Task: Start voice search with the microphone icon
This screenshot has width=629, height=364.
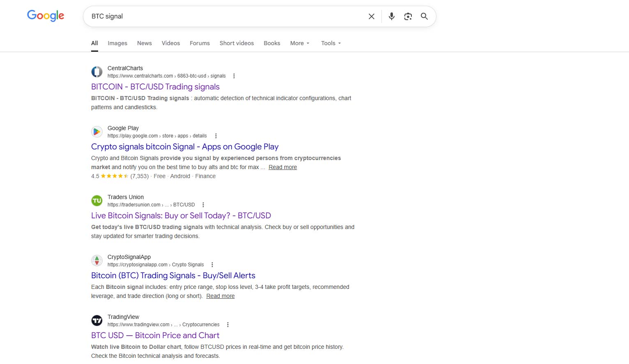Action: (392, 16)
